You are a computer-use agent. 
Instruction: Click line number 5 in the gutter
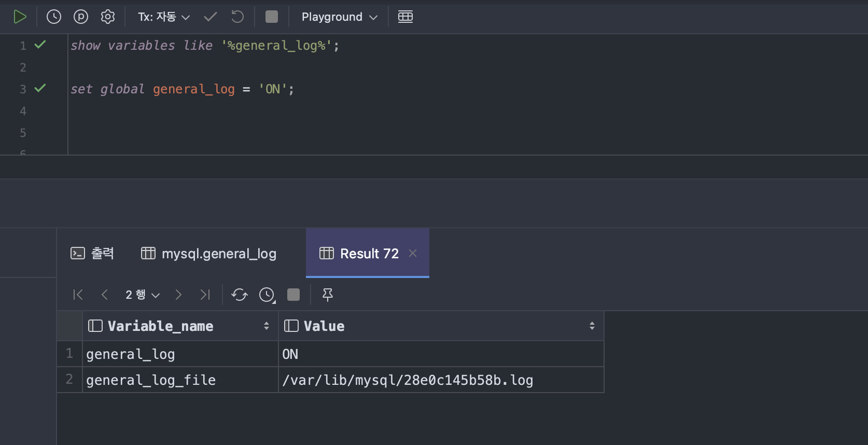(23, 133)
